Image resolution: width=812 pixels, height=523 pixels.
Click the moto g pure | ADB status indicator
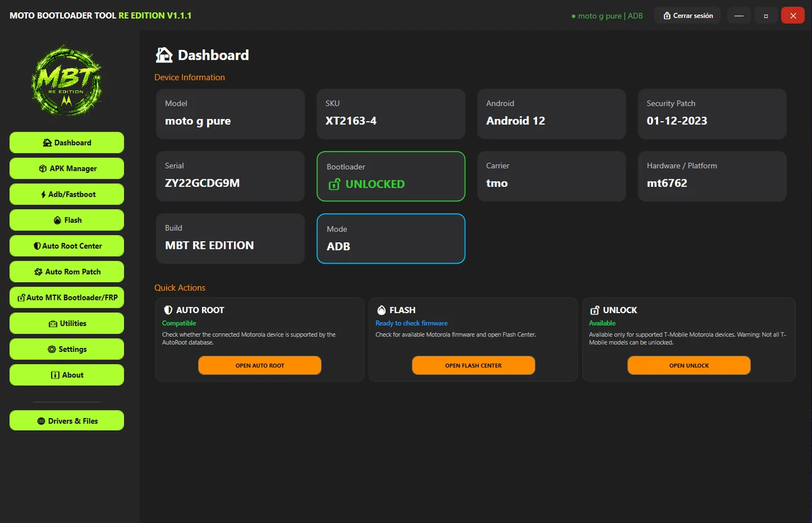pos(607,16)
